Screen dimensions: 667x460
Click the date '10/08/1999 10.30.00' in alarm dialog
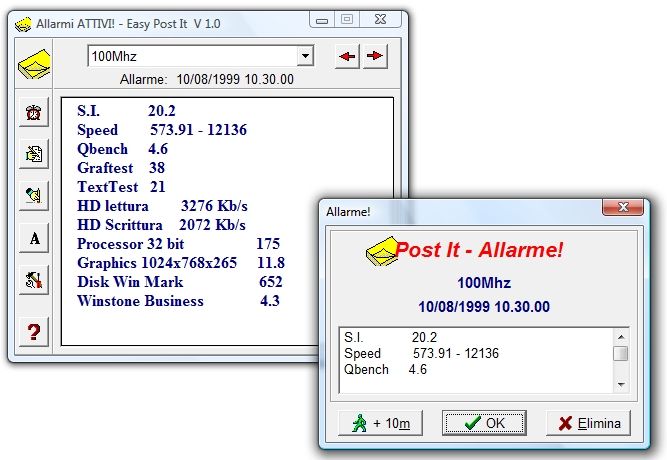click(x=484, y=307)
